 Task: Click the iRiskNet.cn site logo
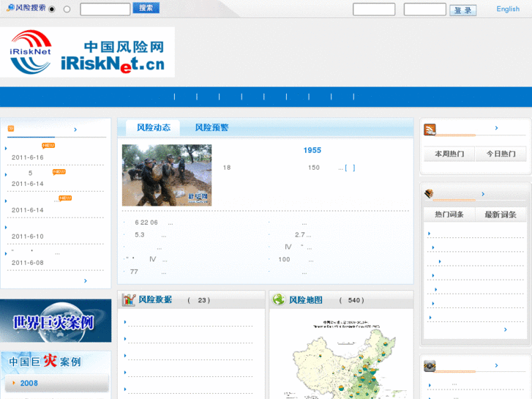pyautogui.click(x=88, y=52)
